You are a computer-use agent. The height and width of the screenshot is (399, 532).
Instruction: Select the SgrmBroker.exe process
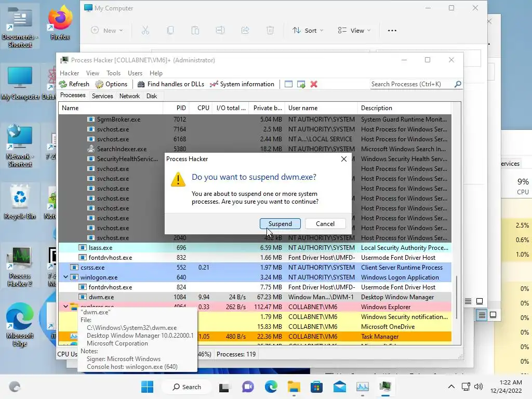255,119
